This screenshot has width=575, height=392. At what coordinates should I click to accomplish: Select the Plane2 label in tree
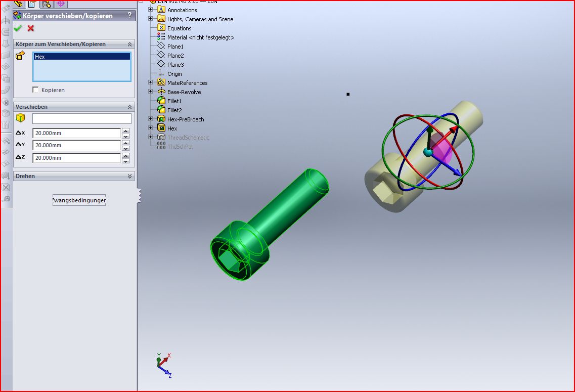click(175, 55)
